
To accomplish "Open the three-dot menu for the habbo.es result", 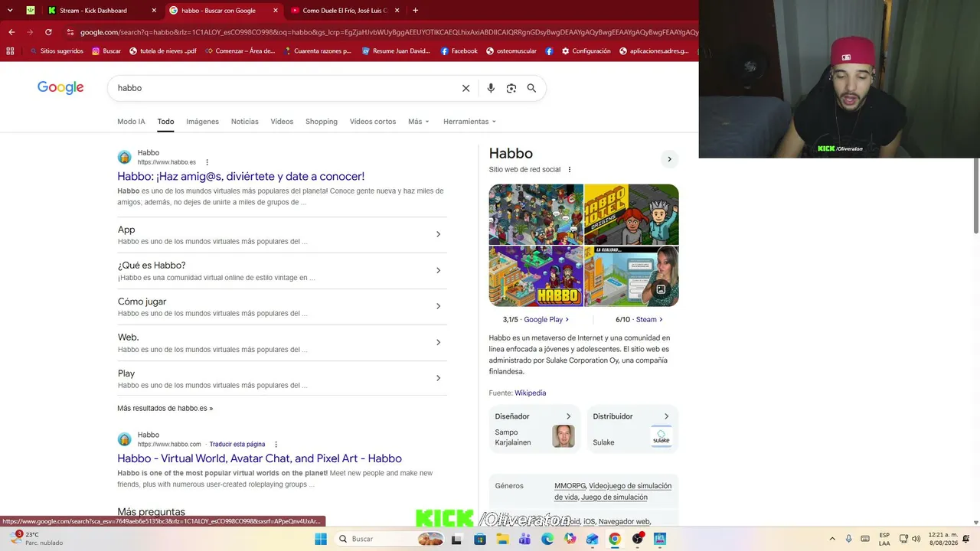I will tap(207, 162).
